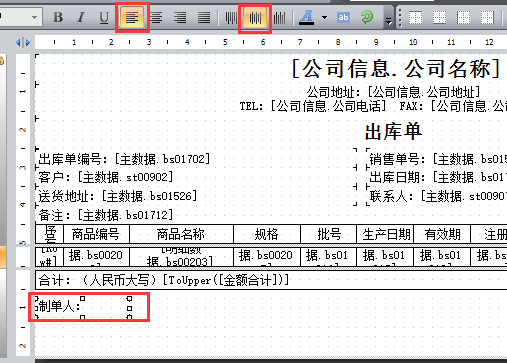Viewport: 507px width, 363px height.
Task: Click the font color A icon
Action: (x=306, y=17)
